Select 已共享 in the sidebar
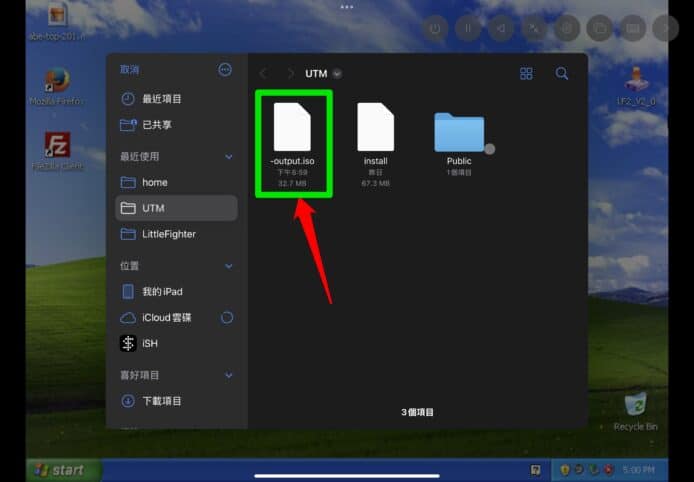 tap(157, 125)
